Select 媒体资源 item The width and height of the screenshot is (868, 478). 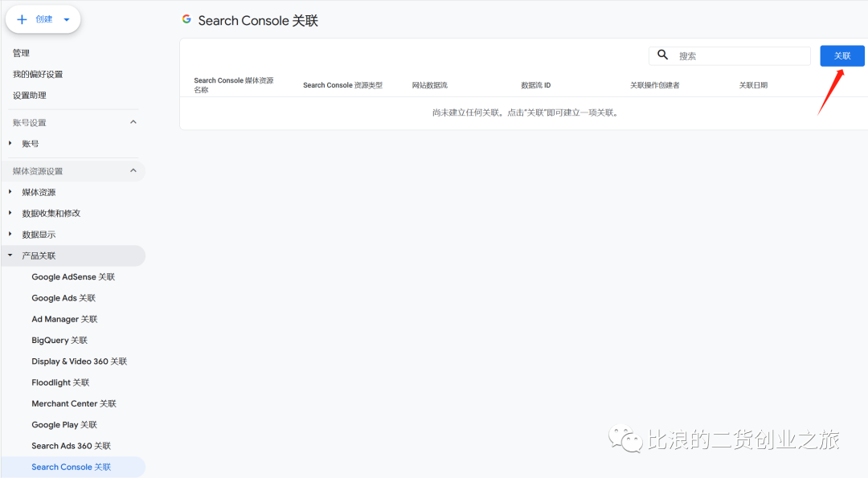click(x=39, y=193)
